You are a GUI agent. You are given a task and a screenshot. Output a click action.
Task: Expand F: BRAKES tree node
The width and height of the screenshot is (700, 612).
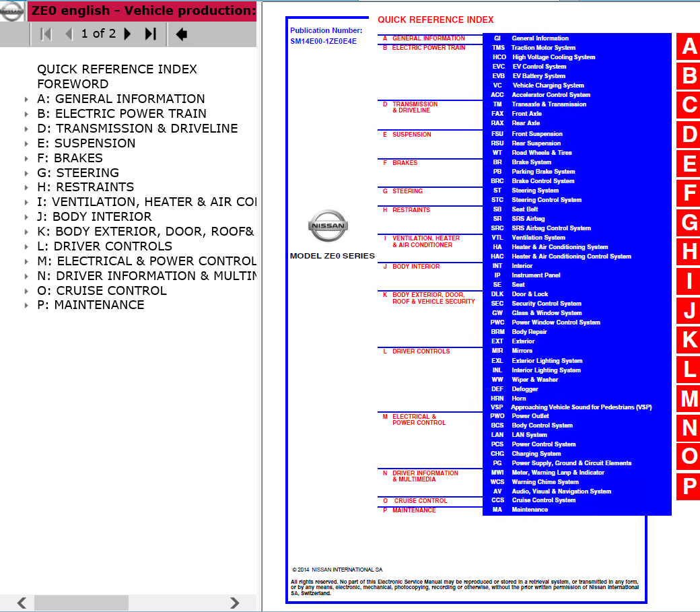(x=26, y=158)
